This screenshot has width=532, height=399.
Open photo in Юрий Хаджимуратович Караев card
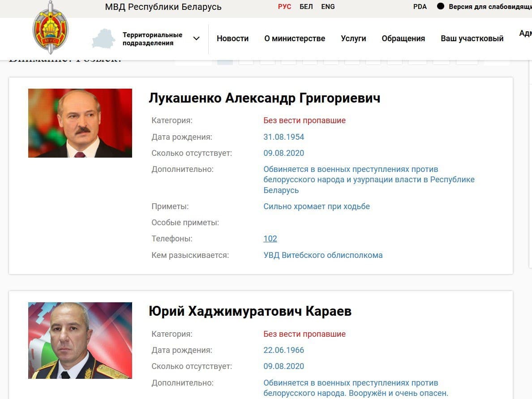pos(80,340)
